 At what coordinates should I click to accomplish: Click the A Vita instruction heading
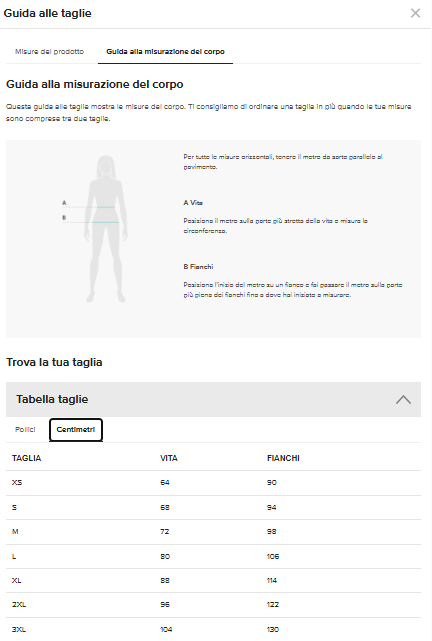(x=193, y=203)
